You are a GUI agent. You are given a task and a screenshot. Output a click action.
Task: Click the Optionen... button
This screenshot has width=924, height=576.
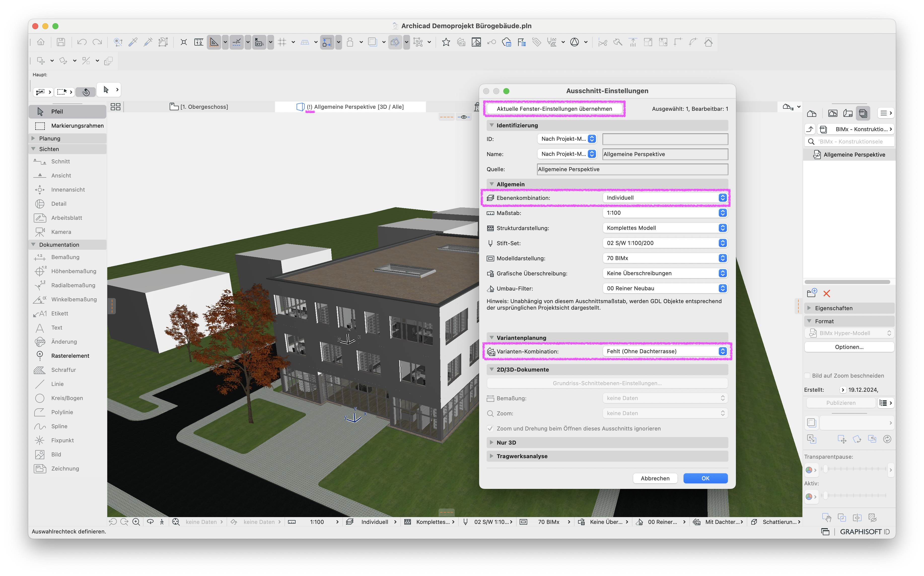849,347
